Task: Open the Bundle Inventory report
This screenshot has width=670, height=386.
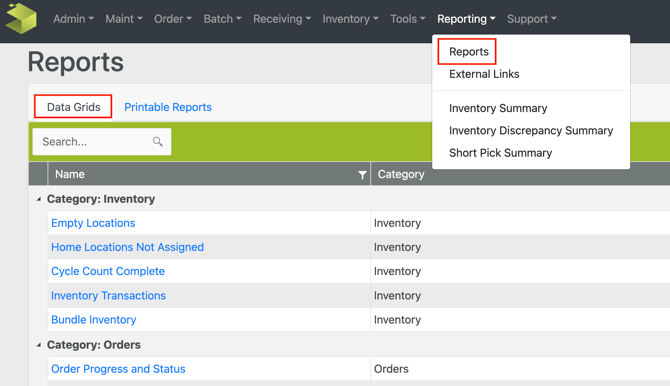Action: [94, 319]
